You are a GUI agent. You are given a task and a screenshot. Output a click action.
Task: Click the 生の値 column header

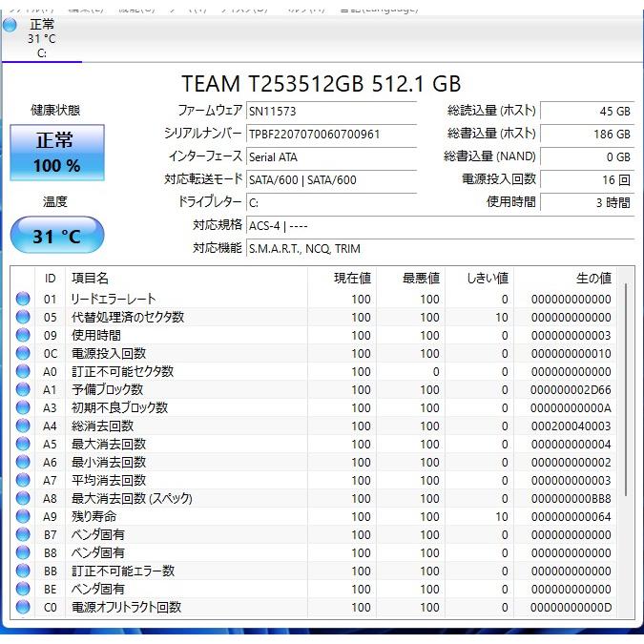(x=565, y=279)
